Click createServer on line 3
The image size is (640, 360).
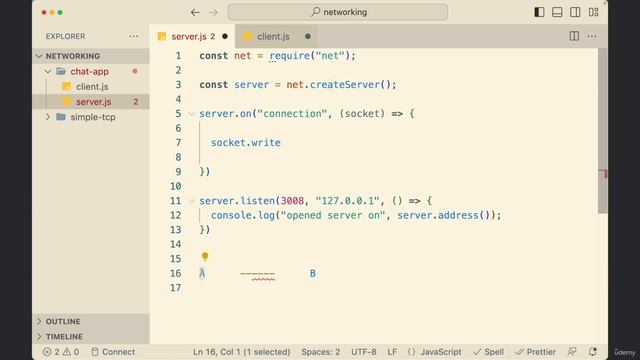coord(345,85)
